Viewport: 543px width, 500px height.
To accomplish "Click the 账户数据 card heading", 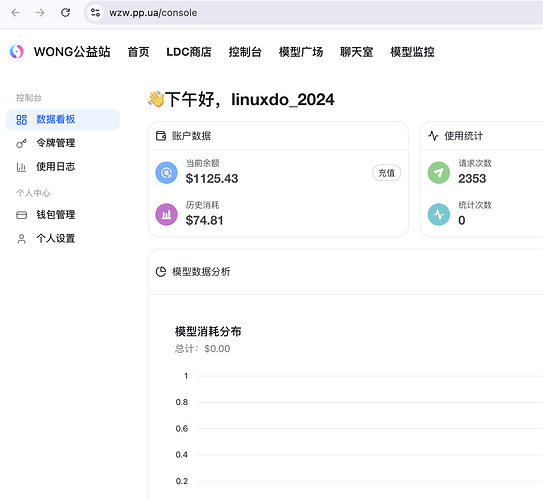I will [x=192, y=136].
